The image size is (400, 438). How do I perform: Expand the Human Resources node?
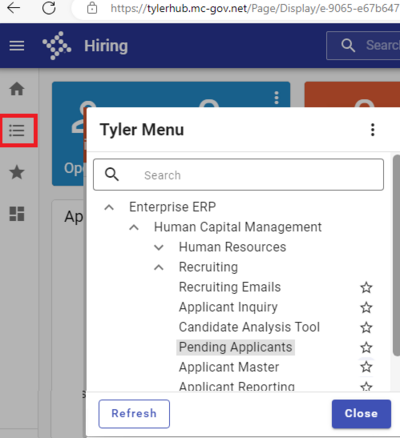[159, 247]
